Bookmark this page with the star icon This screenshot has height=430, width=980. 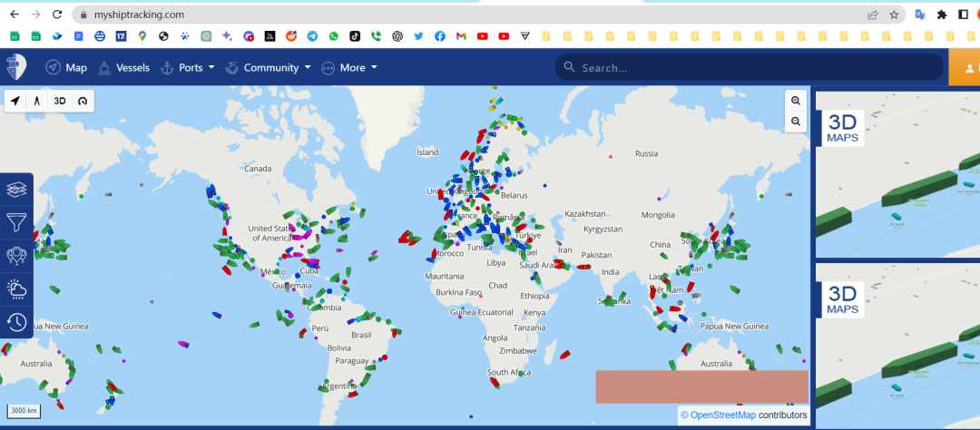[x=894, y=15]
